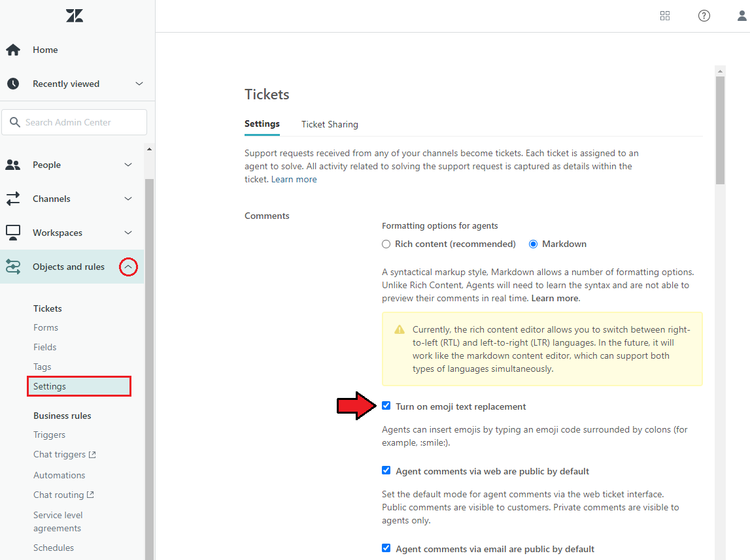The width and height of the screenshot is (750, 560).
Task: Click the Home house icon
Action: click(x=13, y=50)
